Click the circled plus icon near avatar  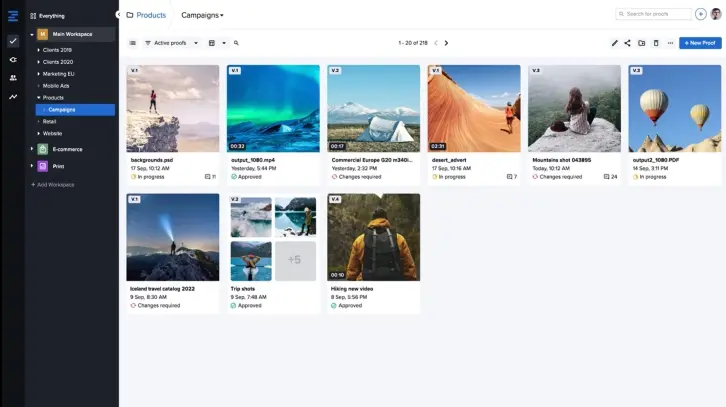tap(701, 14)
